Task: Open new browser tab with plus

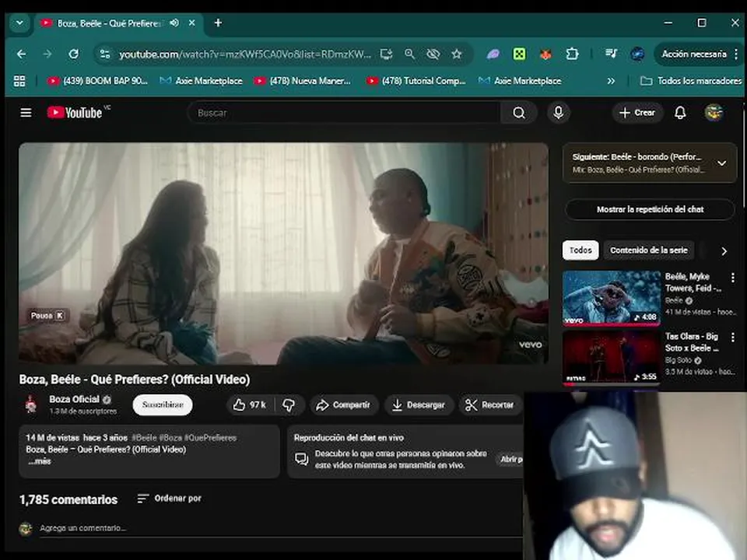Action: tap(218, 23)
